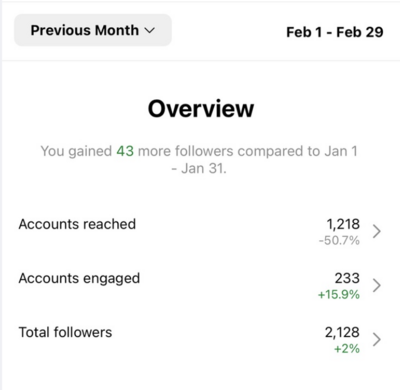Click the green +15.9% engagement change

[339, 295]
